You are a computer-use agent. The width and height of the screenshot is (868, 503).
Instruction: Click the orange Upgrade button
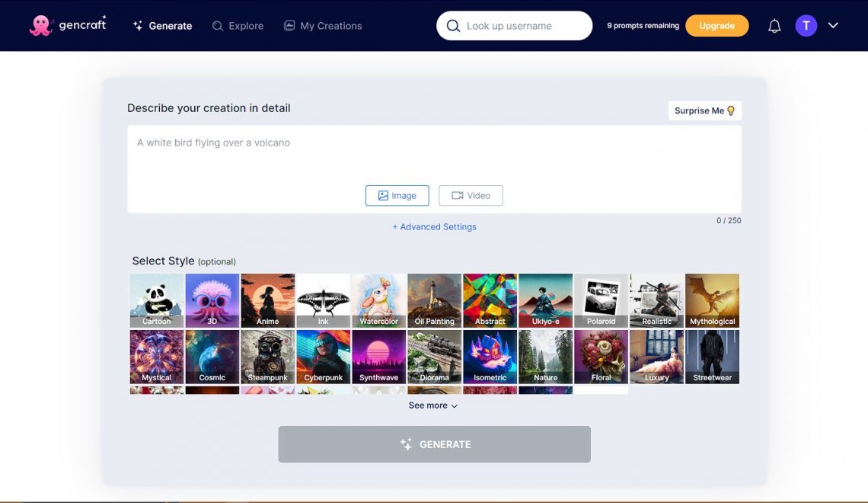[717, 25]
